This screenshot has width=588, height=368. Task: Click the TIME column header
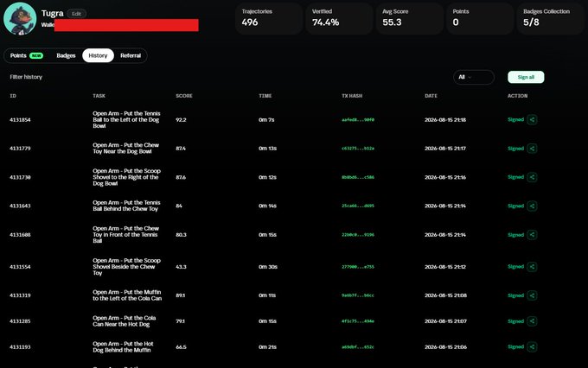[x=265, y=96]
